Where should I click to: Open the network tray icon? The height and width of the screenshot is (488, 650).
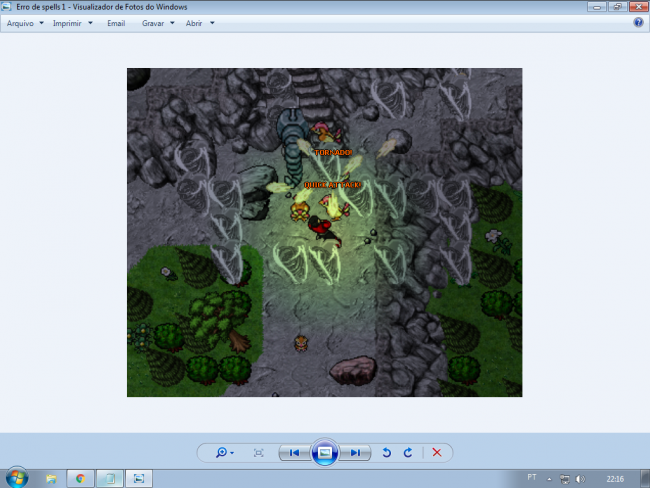[x=565, y=479]
